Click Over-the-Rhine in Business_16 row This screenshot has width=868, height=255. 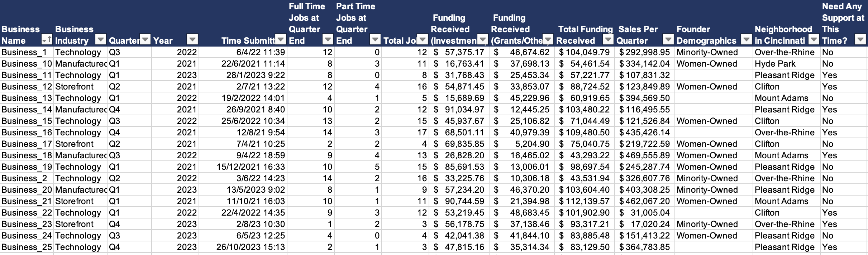[x=787, y=133]
